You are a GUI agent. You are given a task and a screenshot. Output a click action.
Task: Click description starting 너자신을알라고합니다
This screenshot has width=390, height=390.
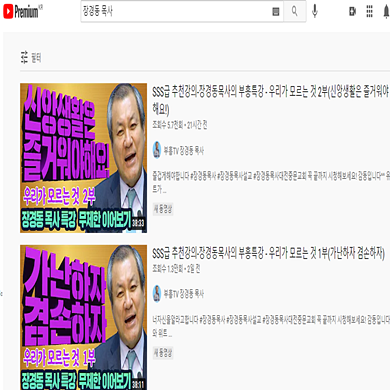click(x=271, y=326)
